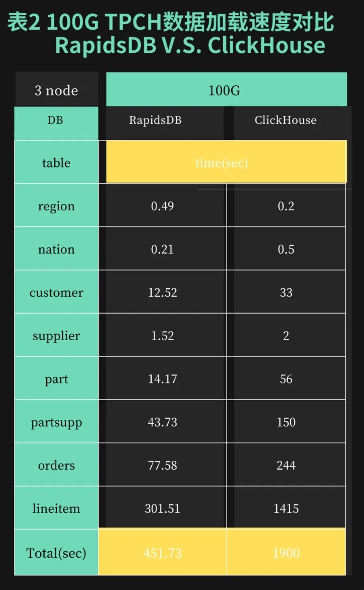
Task: Click the table title text 'RapidsDB V.S. ClickHouse'
Action: point(190,45)
